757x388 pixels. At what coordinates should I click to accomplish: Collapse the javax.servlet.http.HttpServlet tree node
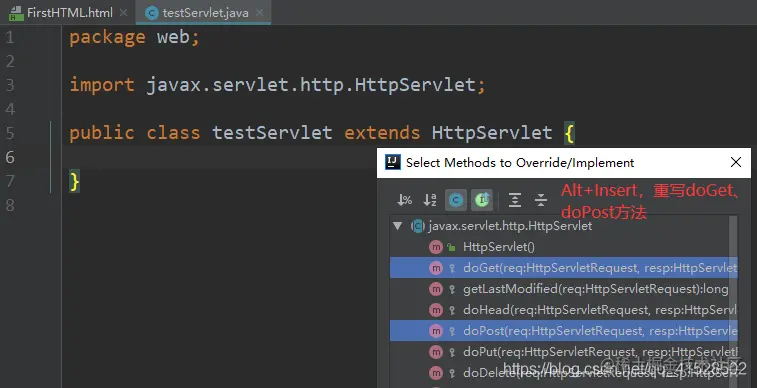[398, 226]
